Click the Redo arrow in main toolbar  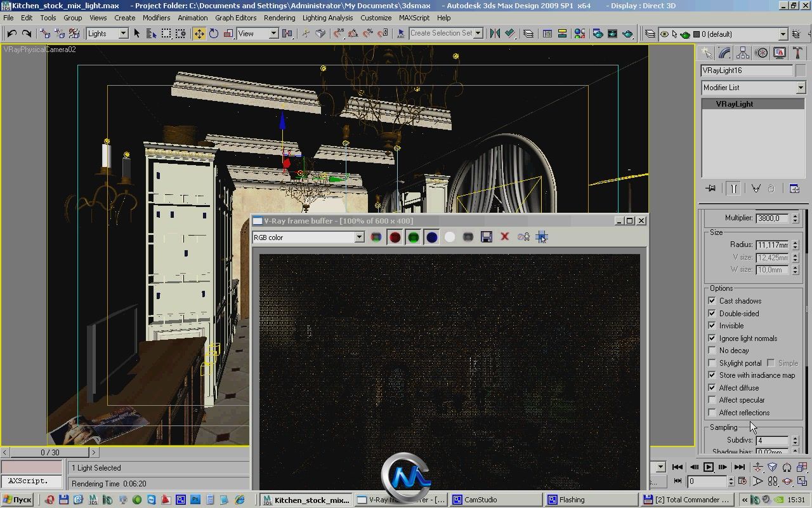(x=26, y=34)
